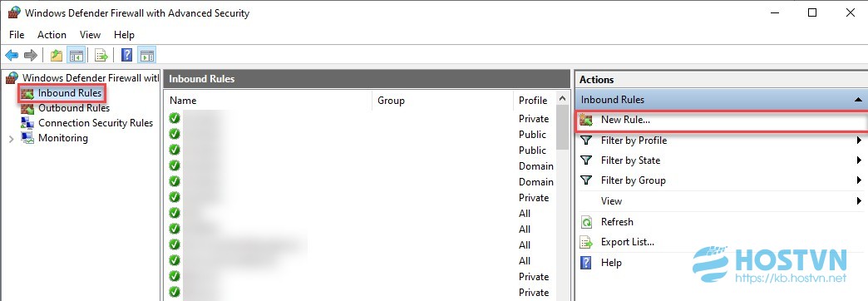Open the View submenu in Actions pane
Screen dimensions: 868x301
pos(722,201)
